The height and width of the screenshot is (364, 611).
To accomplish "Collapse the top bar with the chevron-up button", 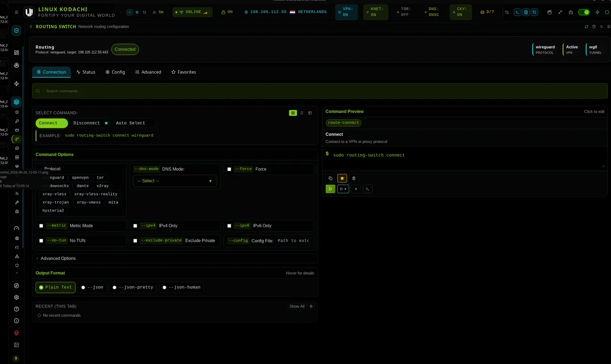I will pyautogui.click(x=129, y=12).
